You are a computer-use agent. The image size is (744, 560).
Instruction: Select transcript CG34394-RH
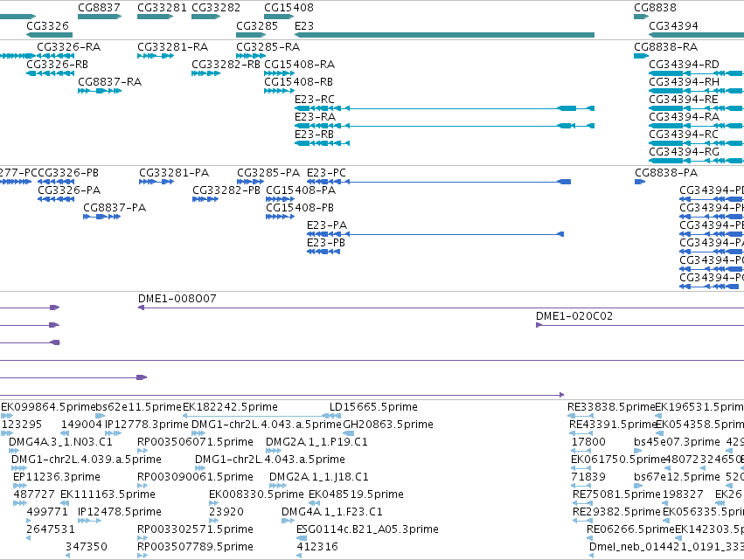coord(696,91)
